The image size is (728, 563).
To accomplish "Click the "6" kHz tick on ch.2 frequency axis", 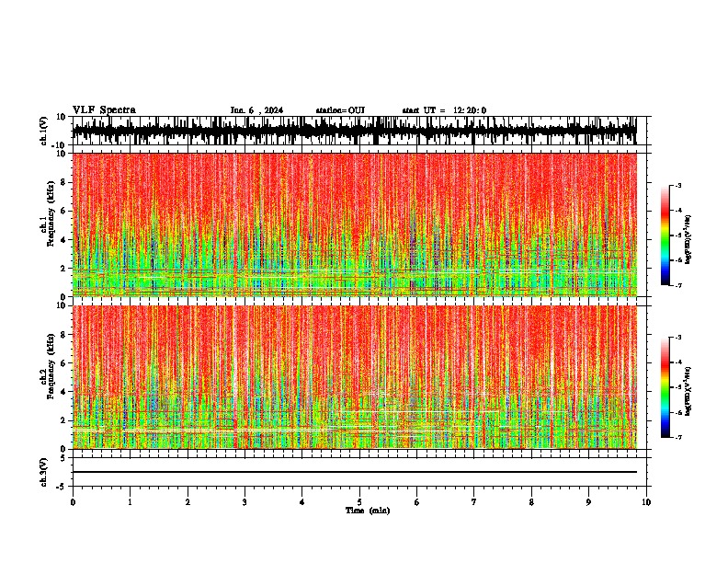I will tap(63, 363).
